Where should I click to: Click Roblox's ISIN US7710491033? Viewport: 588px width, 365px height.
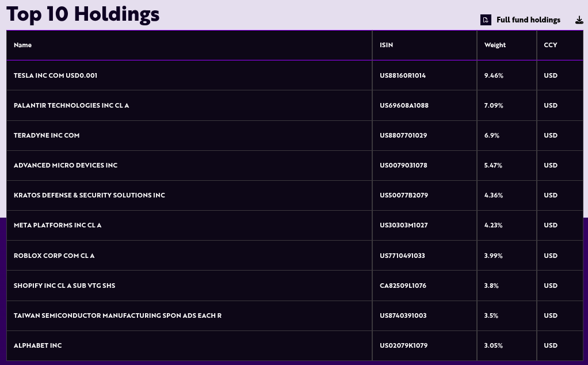[402, 256]
